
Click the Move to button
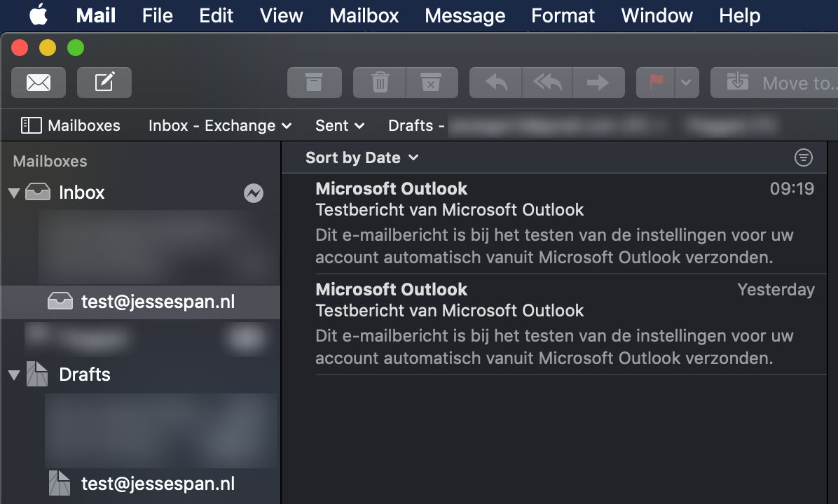[774, 83]
